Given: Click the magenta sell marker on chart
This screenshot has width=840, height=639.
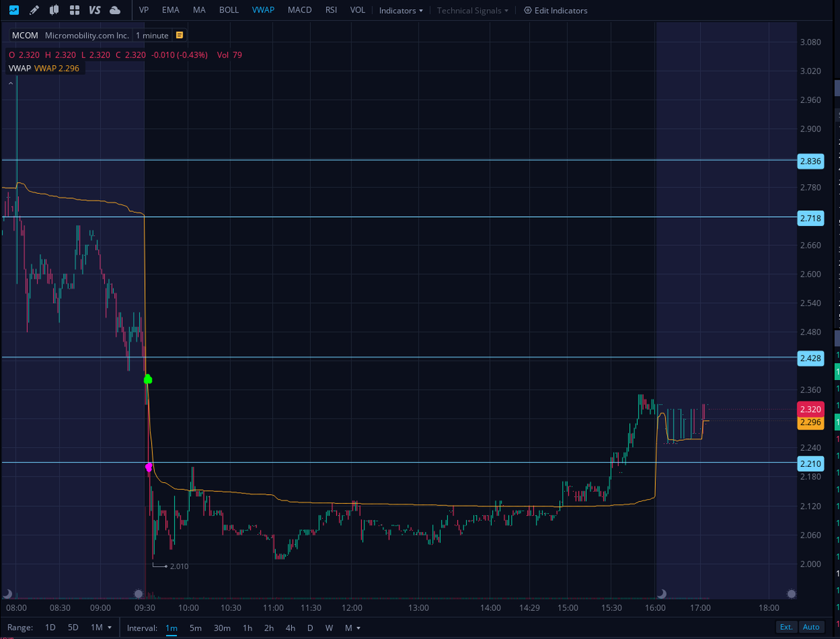Looking at the screenshot, I should (x=148, y=467).
